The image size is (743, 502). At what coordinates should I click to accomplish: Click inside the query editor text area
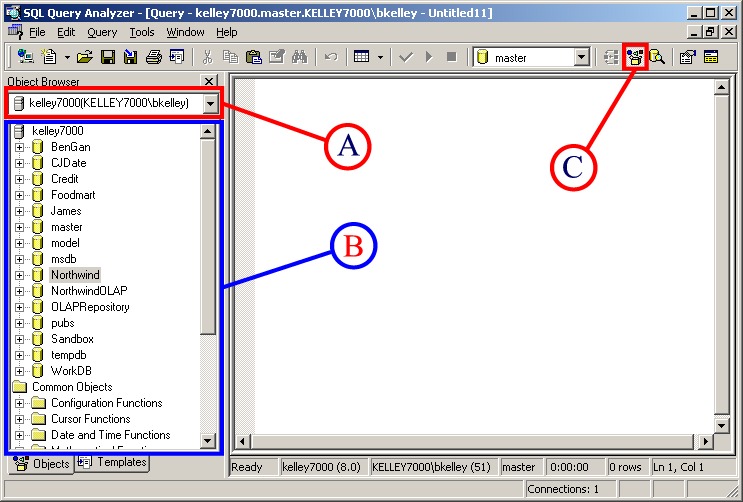click(x=483, y=256)
